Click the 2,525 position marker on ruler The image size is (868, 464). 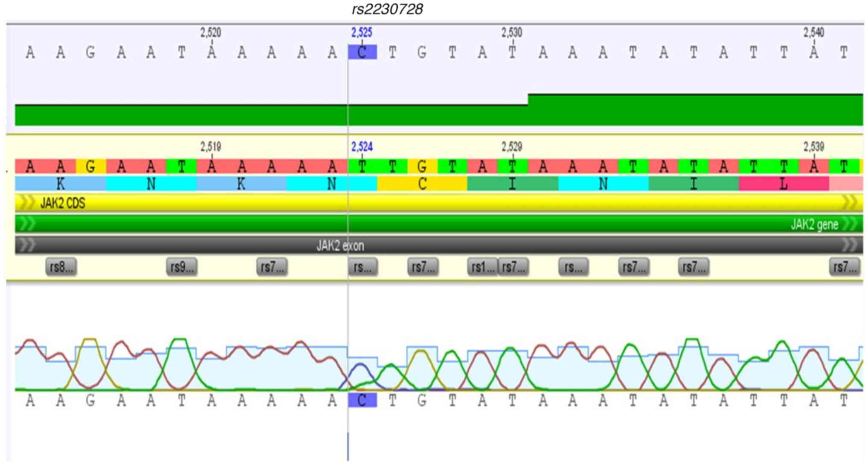(x=362, y=33)
